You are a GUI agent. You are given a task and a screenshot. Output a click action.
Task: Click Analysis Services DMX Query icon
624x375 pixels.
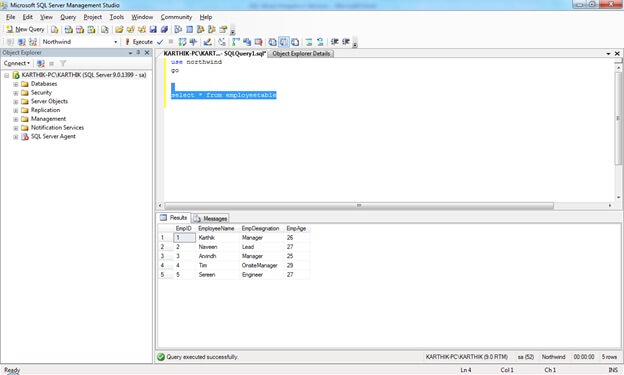click(x=80, y=29)
